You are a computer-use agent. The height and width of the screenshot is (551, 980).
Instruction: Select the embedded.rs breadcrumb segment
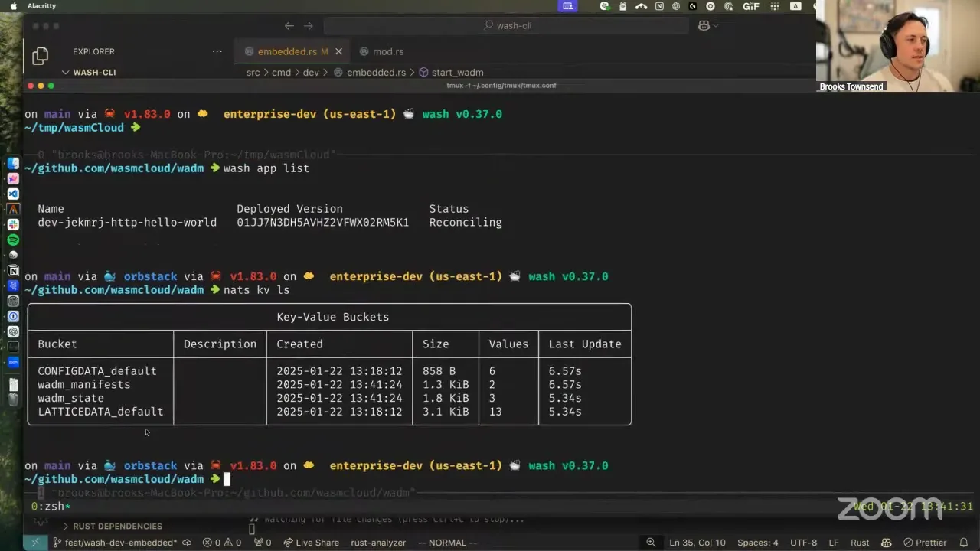[369, 73]
